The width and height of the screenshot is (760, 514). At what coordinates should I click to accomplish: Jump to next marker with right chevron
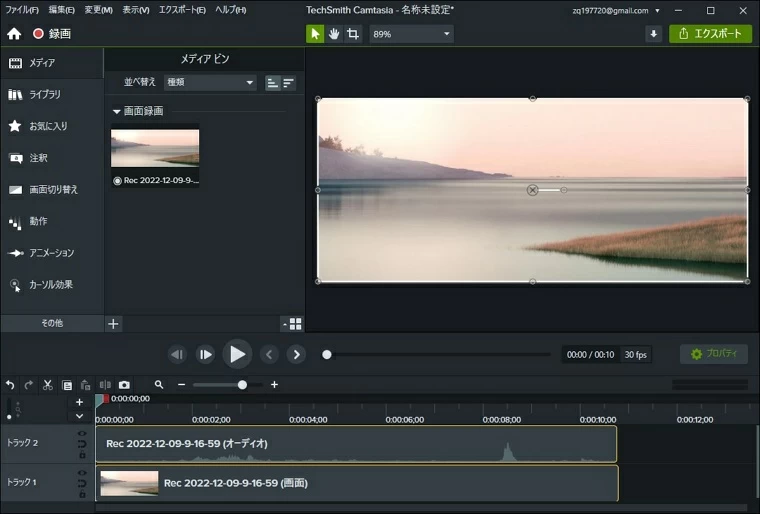(x=297, y=354)
